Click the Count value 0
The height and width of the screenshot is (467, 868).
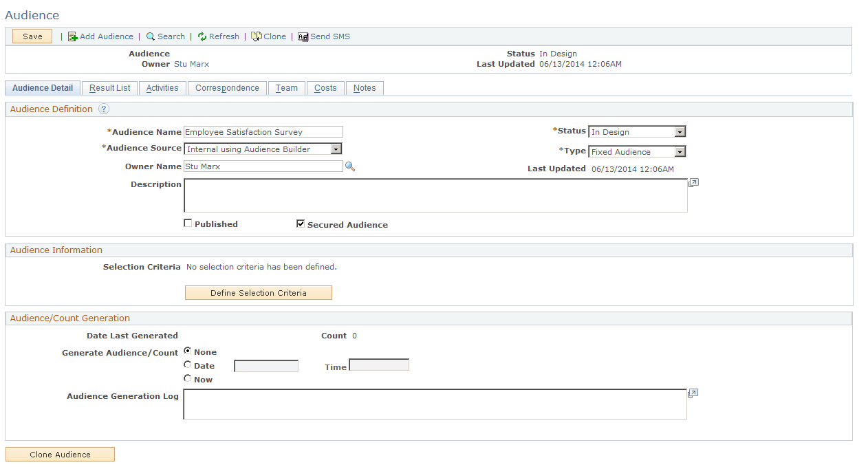[355, 336]
